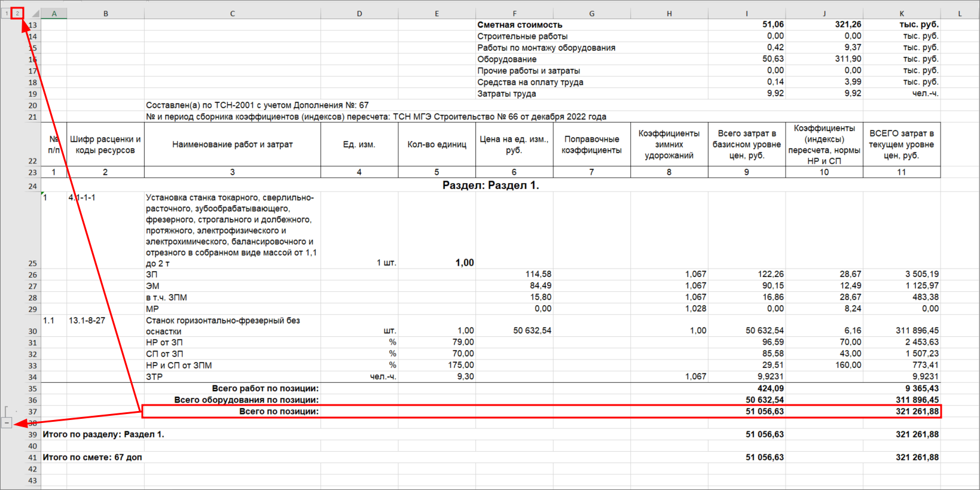
Task: Click the 'Шифр расценки и коды ресурсов' header
Action: click(x=105, y=144)
